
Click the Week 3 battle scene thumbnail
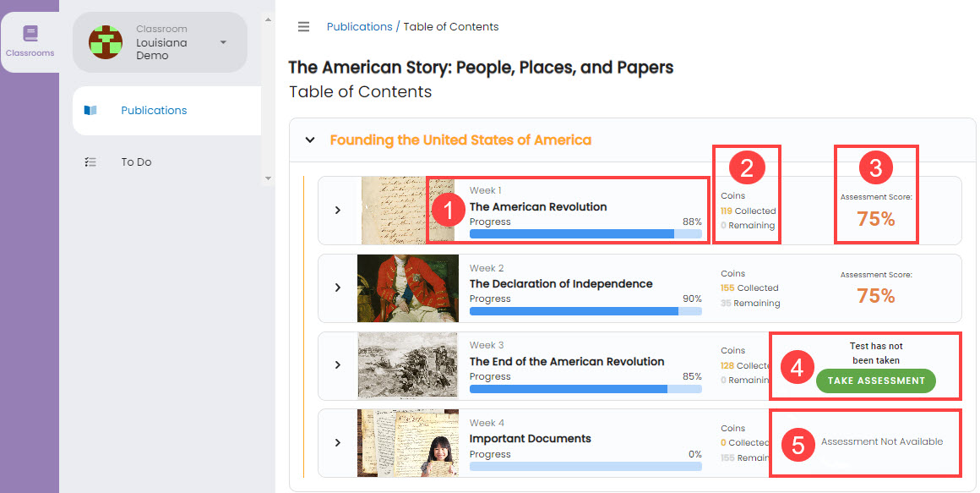coord(407,365)
